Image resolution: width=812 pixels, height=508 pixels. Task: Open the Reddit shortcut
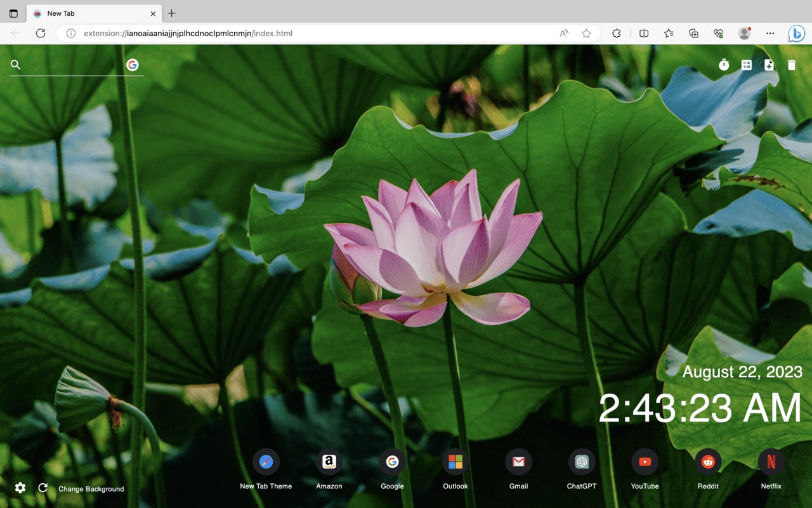708,471
